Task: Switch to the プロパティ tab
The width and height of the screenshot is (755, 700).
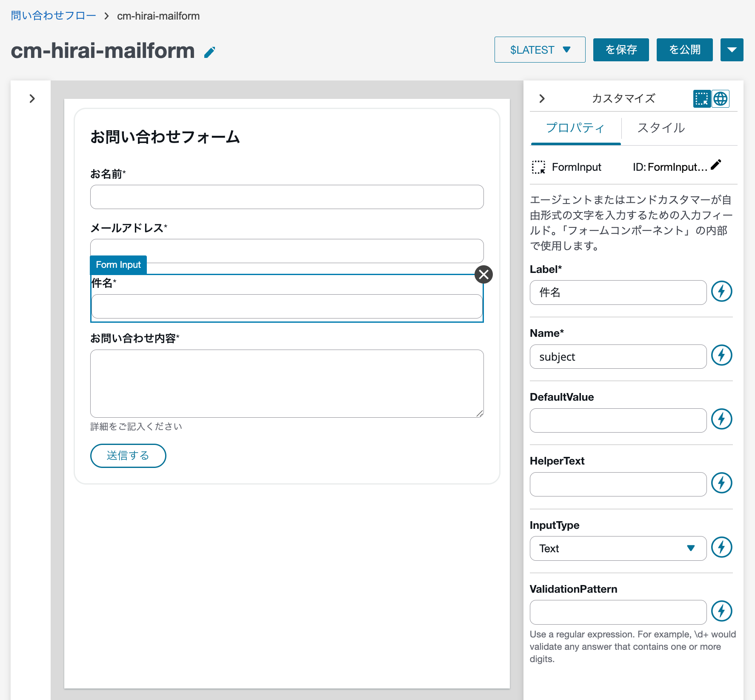Action: [575, 128]
